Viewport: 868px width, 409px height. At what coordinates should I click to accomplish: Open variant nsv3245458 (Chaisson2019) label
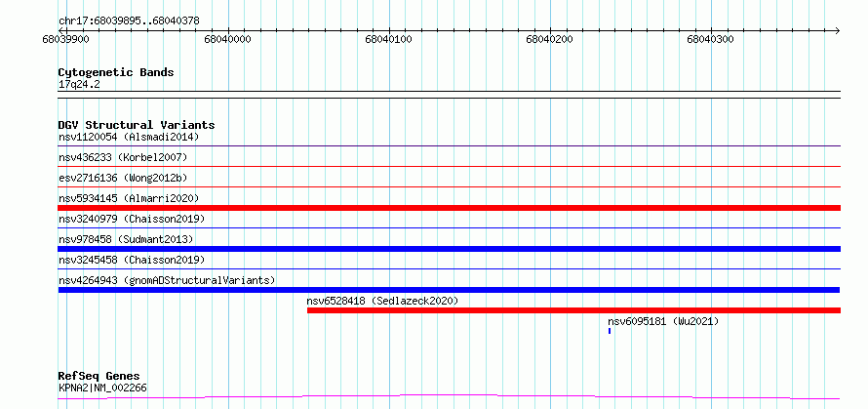click(132, 260)
